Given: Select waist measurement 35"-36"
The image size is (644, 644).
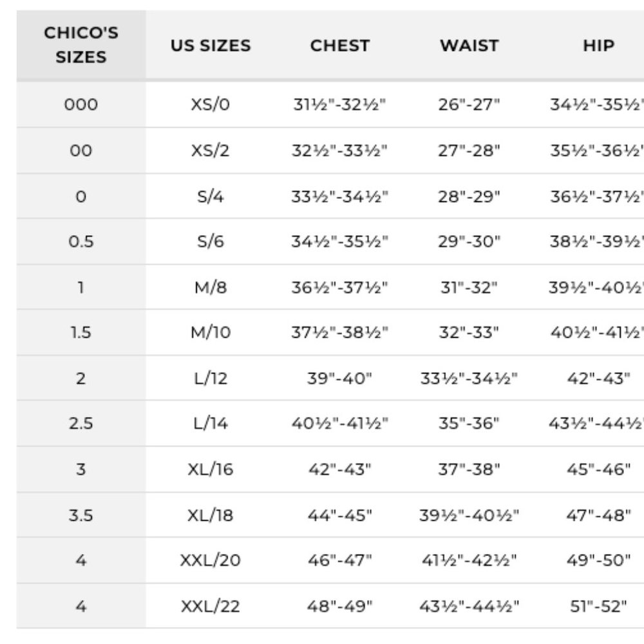Looking at the screenshot, I should coord(469,423).
